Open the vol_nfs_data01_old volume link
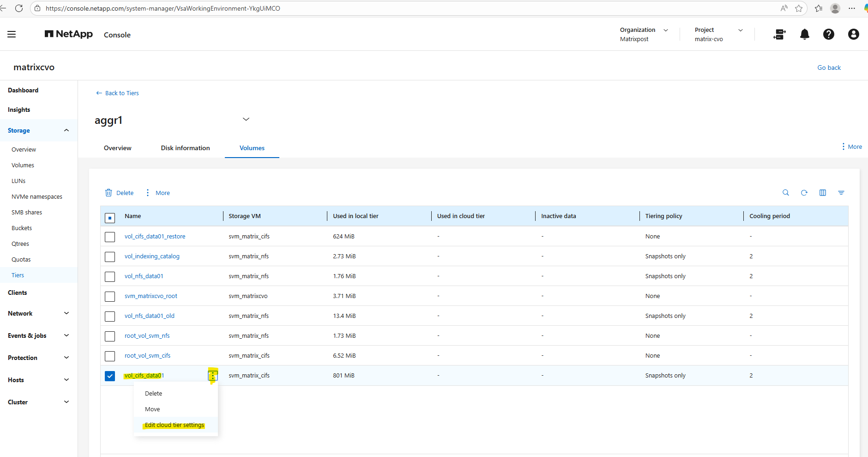Screen dimensions: 868x457 (149, 316)
